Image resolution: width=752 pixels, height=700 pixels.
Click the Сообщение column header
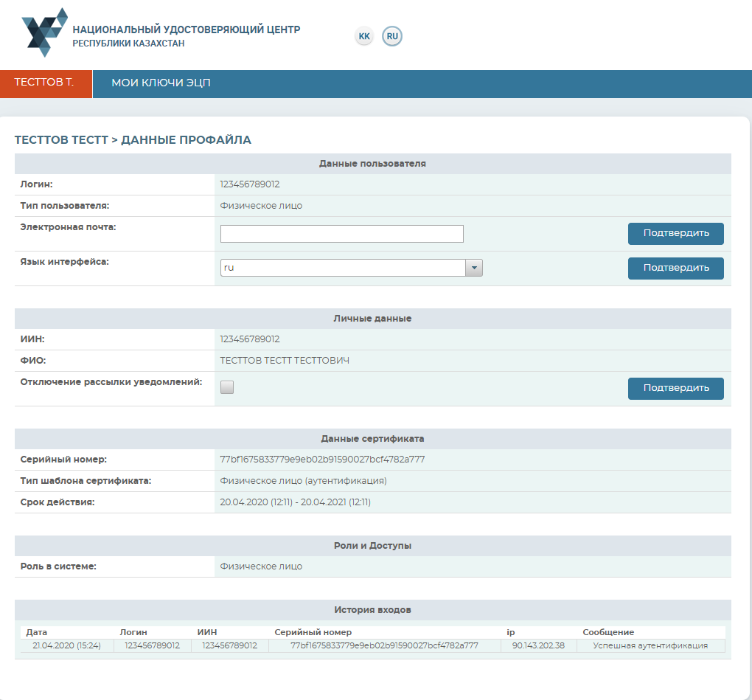click(608, 632)
